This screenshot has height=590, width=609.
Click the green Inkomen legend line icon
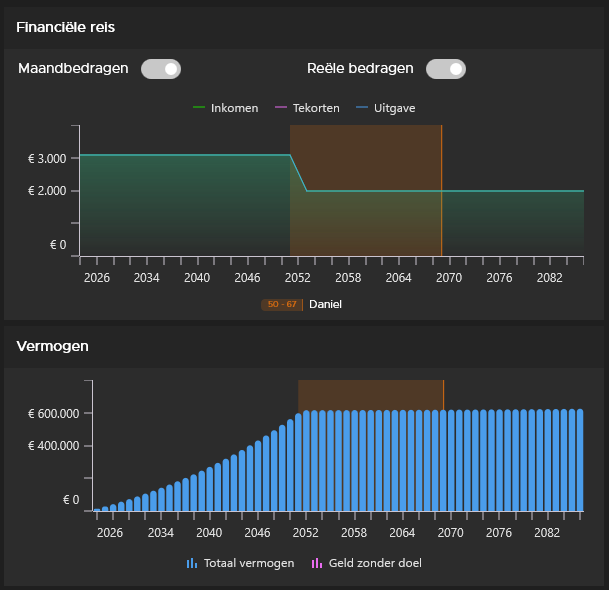(198, 108)
